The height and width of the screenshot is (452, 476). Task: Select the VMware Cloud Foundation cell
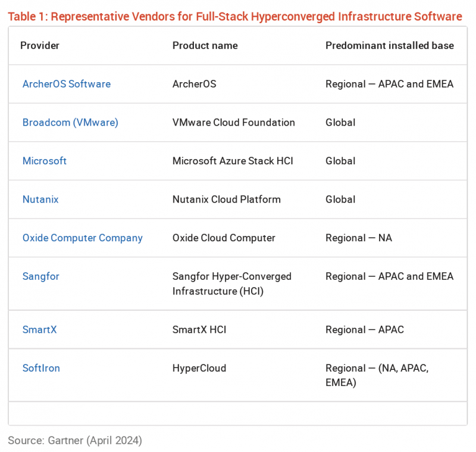[233, 123]
